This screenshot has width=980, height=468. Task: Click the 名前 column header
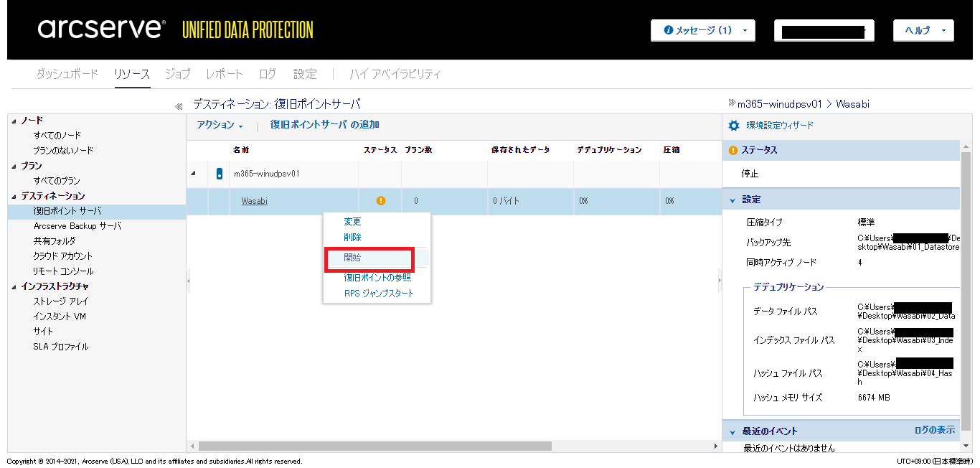(242, 150)
